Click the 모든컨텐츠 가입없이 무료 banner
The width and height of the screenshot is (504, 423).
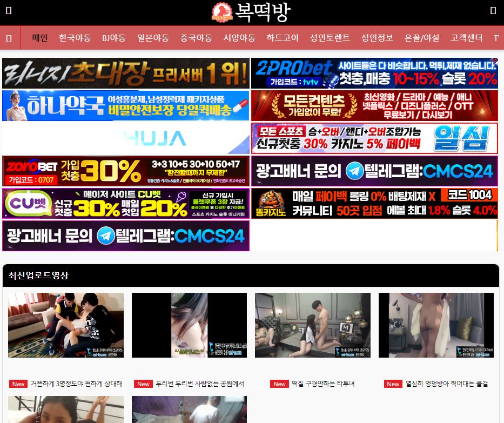tap(374, 106)
